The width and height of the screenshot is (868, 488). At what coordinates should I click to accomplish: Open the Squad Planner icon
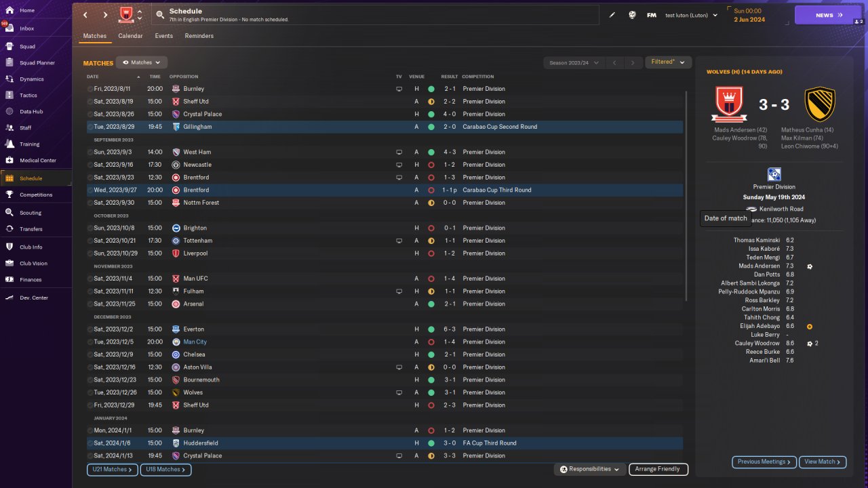(9, 63)
